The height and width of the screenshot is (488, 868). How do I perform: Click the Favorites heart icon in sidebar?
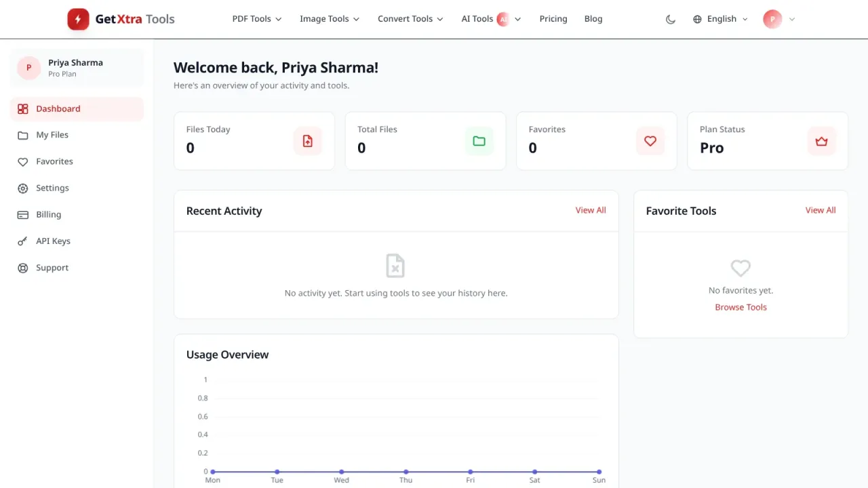(23, 162)
